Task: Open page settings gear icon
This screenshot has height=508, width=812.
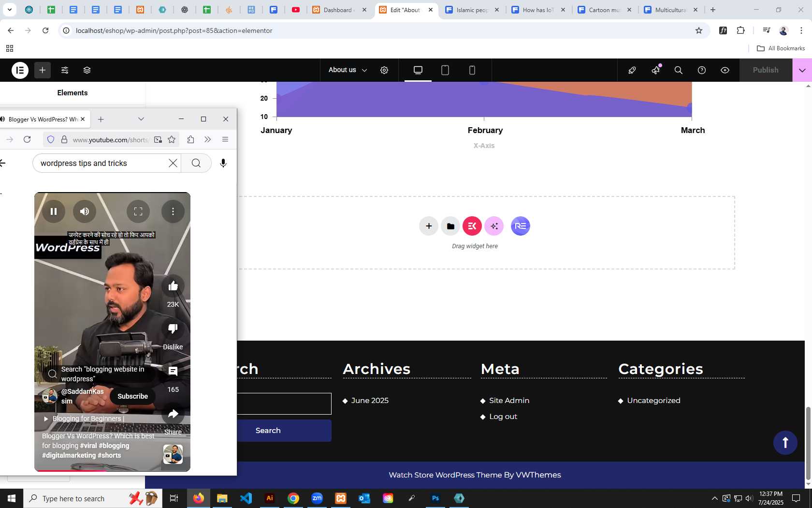Action: (x=384, y=70)
